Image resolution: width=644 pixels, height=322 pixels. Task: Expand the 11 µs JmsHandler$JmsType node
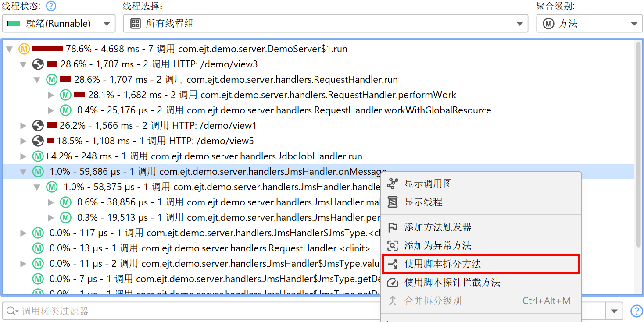tap(23, 263)
